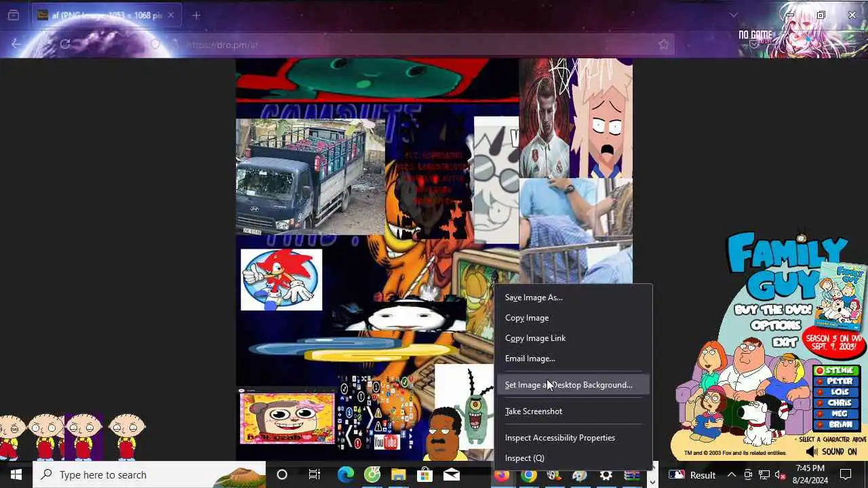The height and width of the screenshot is (488, 868).
Task: Select the BRIAN character option
Action: coord(837,425)
